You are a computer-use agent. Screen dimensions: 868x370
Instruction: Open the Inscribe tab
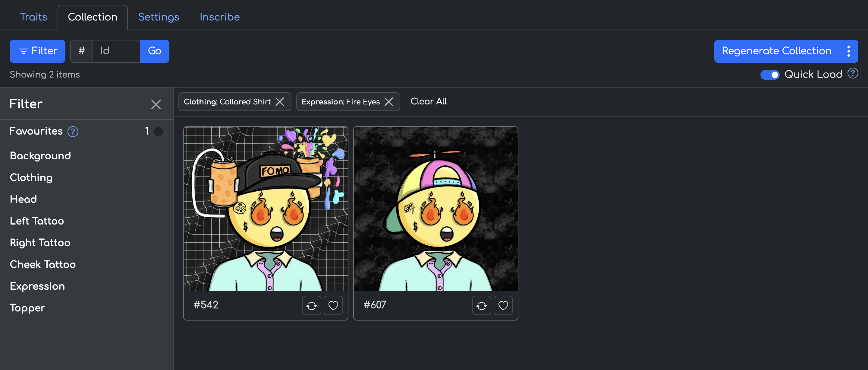(219, 17)
